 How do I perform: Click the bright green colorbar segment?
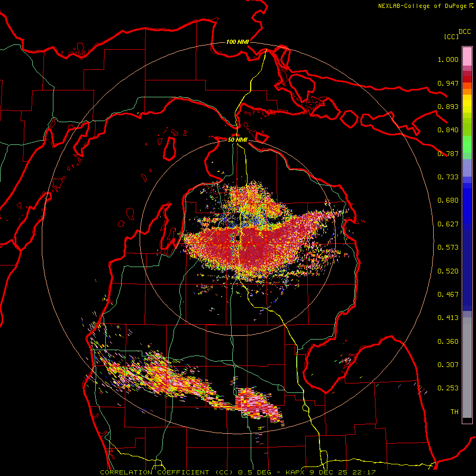467,144
